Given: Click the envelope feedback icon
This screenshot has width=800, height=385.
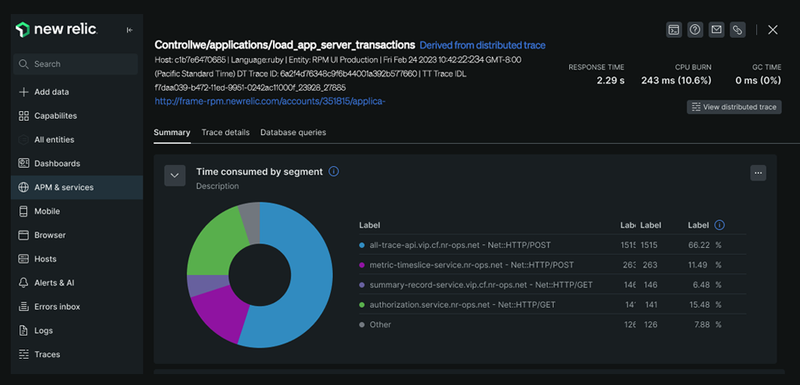Looking at the screenshot, I should pos(716,30).
